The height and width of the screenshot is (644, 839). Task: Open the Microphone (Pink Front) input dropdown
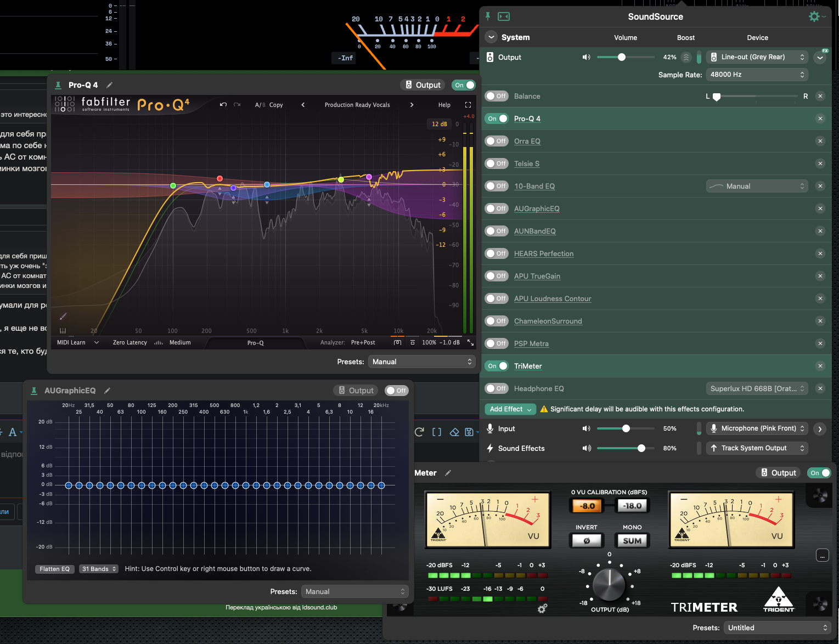[x=757, y=428]
